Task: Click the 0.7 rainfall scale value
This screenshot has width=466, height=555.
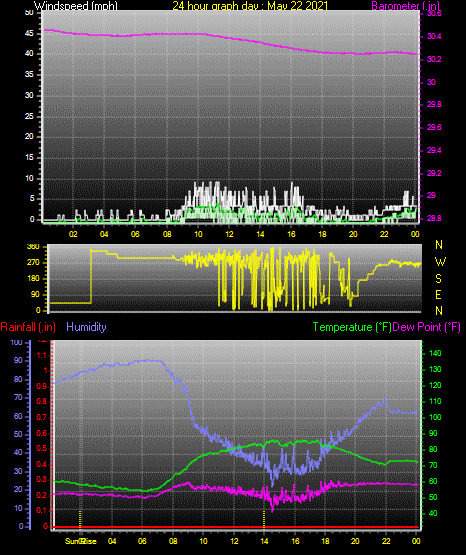Action: (42, 417)
